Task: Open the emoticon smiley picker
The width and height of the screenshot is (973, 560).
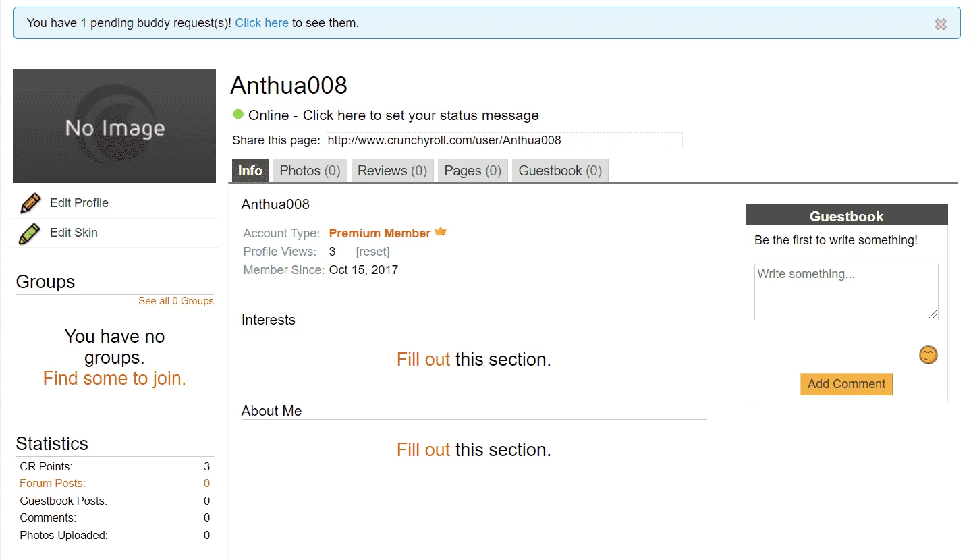Action: pos(928,355)
